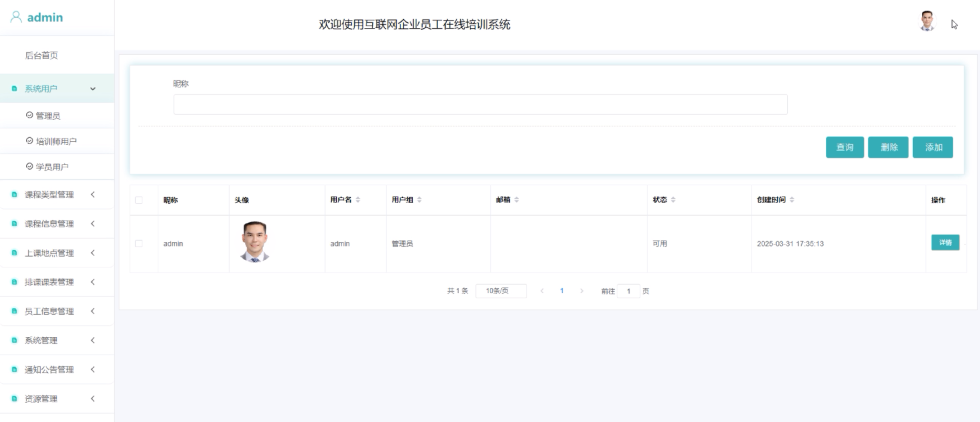The image size is (980, 422).
Task: Click the 昵称 search input field
Action: [480, 105]
